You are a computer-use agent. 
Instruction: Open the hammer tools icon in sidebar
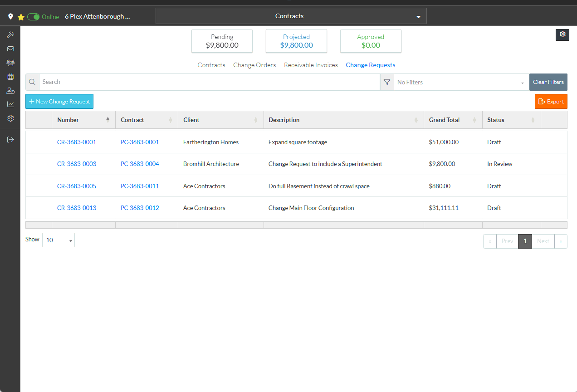point(10,35)
